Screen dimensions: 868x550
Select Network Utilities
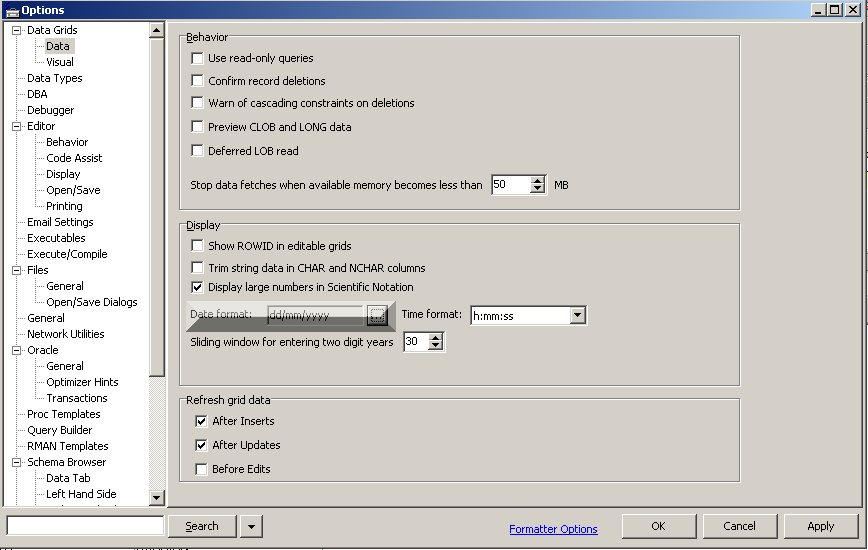(x=66, y=334)
